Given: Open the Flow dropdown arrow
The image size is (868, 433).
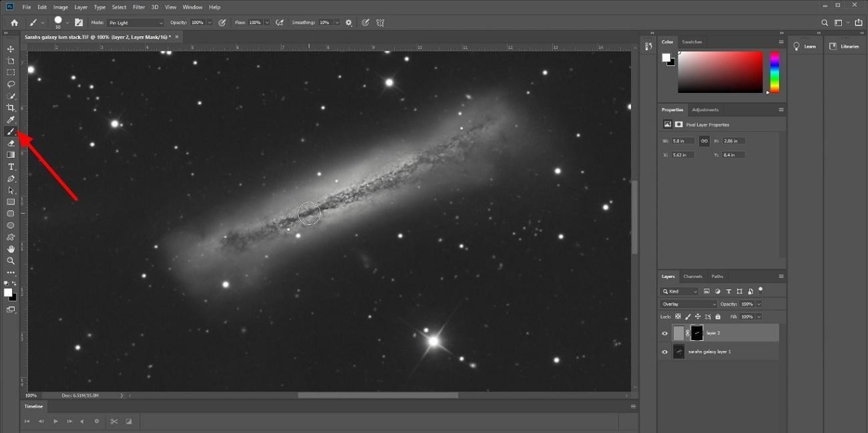Looking at the screenshot, I should 267,23.
